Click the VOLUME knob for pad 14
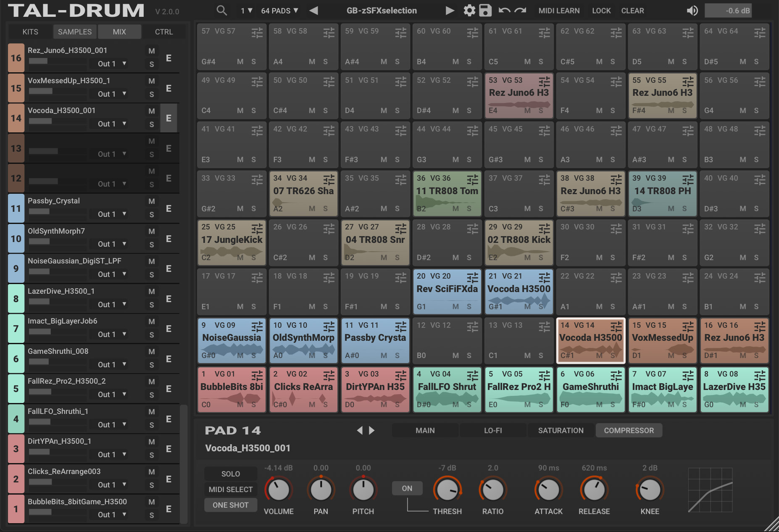779x532 pixels. click(x=278, y=490)
